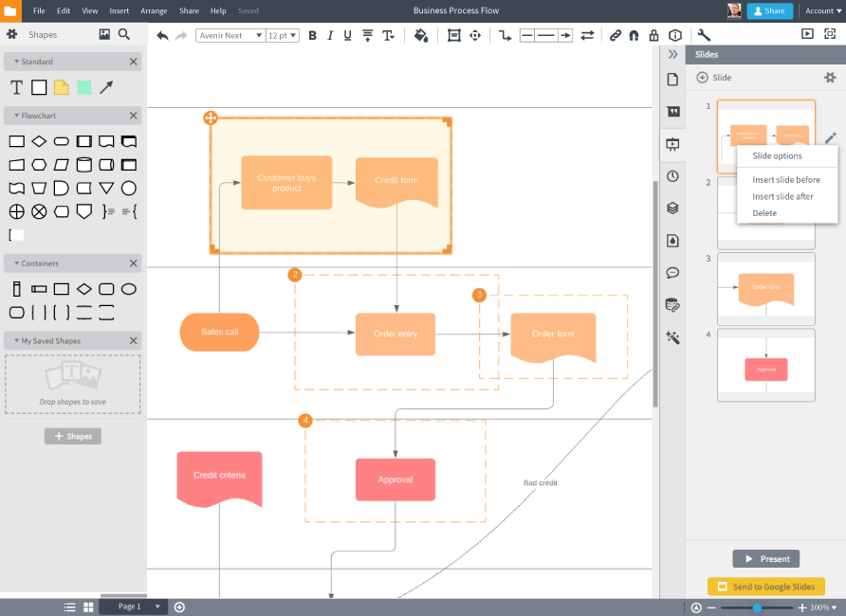Click the pencil edit icon beside slide 1
Viewport: 846px width, 616px height.
[831, 137]
